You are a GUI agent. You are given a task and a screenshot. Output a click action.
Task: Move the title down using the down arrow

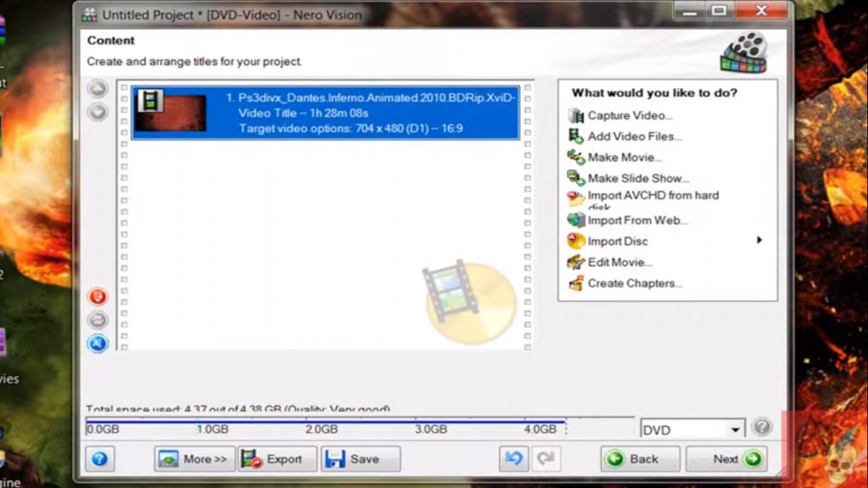point(97,112)
